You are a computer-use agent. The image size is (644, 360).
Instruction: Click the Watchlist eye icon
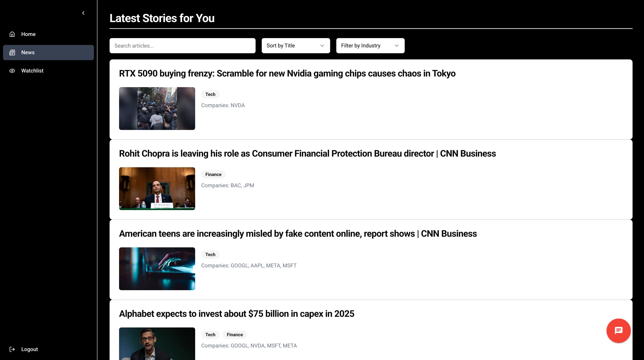12,71
